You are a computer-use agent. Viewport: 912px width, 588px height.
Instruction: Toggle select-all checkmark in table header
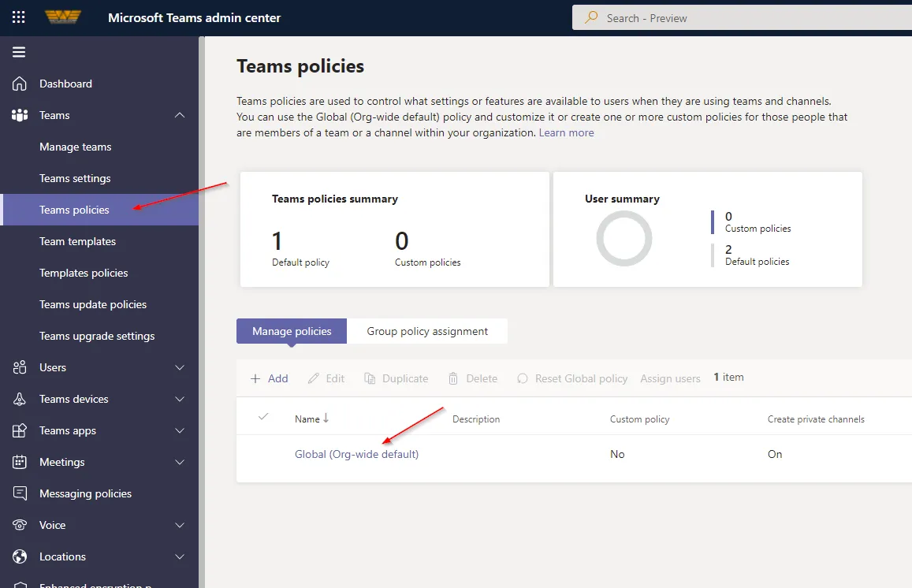pos(263,416)
